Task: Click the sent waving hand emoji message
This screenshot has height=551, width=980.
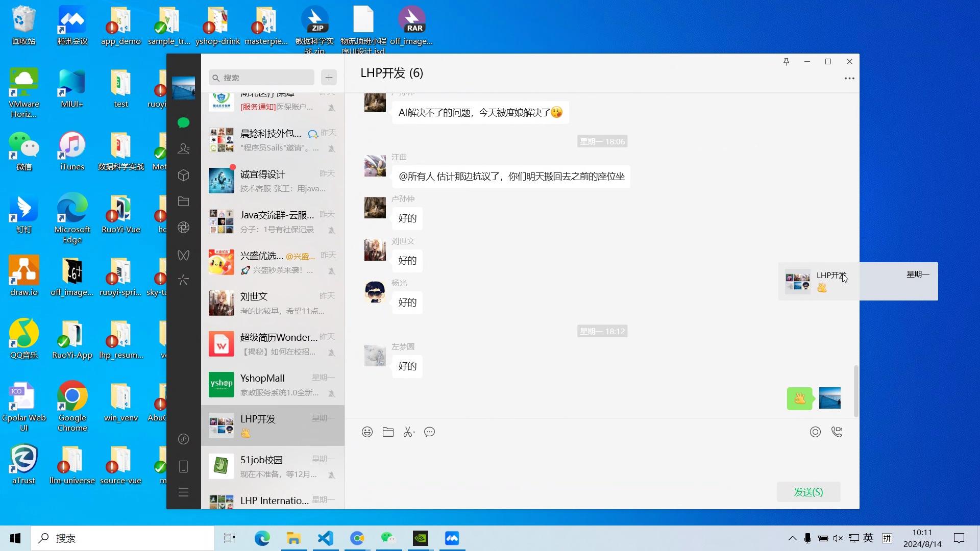Action: pos(800,398)
